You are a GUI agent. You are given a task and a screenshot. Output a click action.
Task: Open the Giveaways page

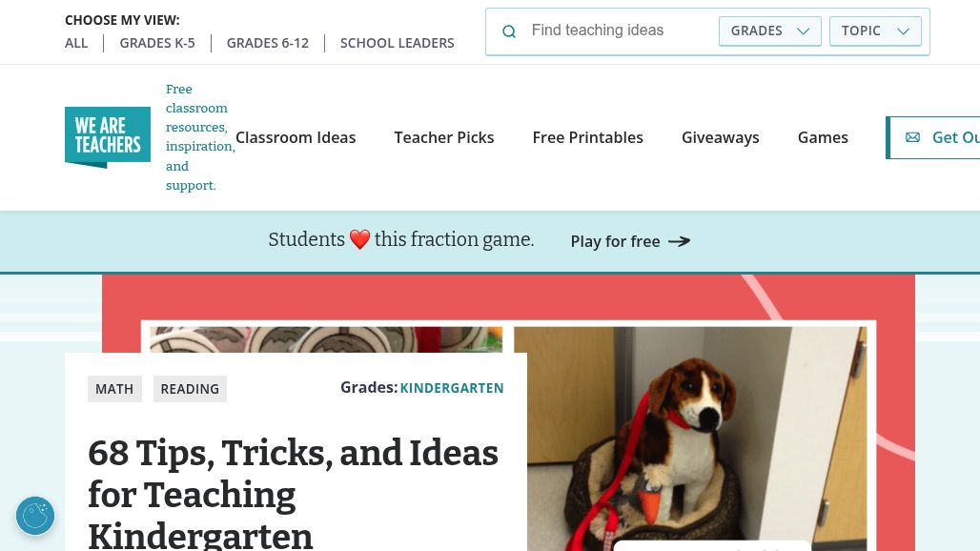click(x=720, y=137)
